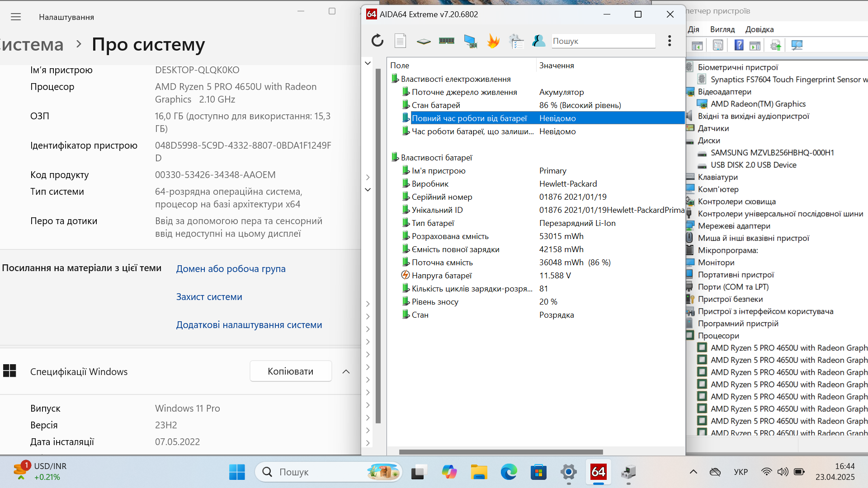
Task: Select the Розрахована ємність row
Action: pos(542,236)
